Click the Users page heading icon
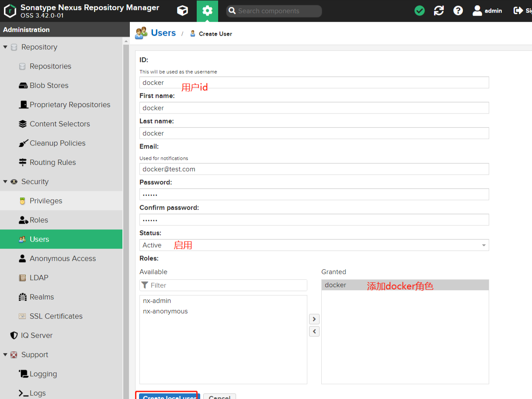532x399 pixels. [x=141, y=33]
